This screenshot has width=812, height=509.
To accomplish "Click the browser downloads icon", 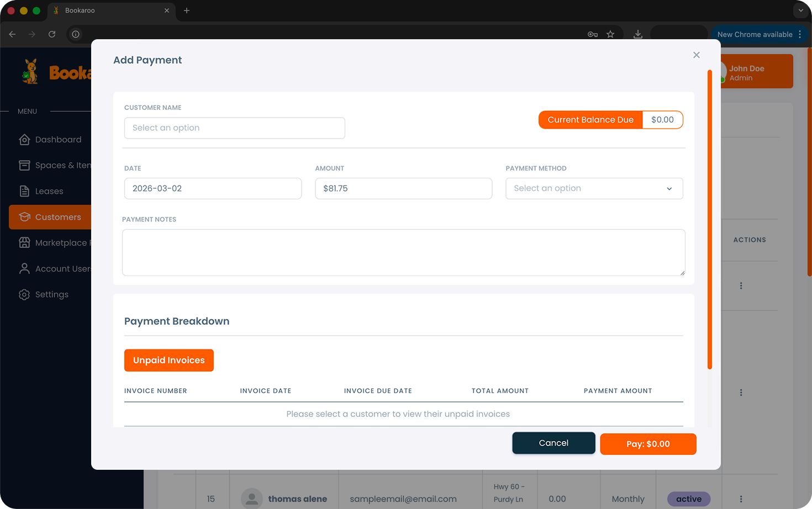I will pos(637,34).
